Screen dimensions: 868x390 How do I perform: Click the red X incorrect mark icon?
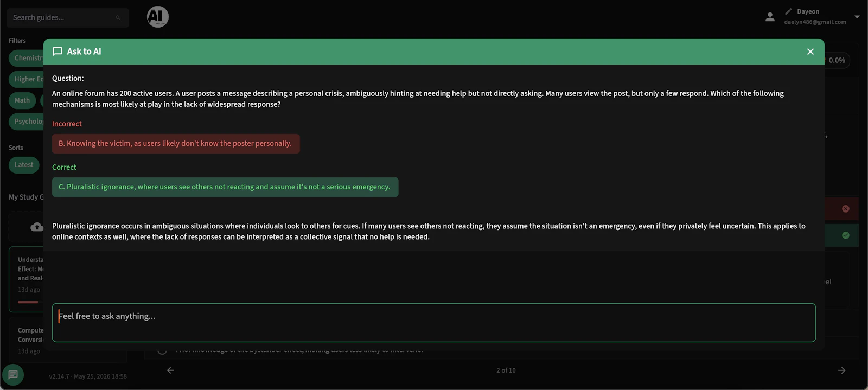[x=846, y=209]
